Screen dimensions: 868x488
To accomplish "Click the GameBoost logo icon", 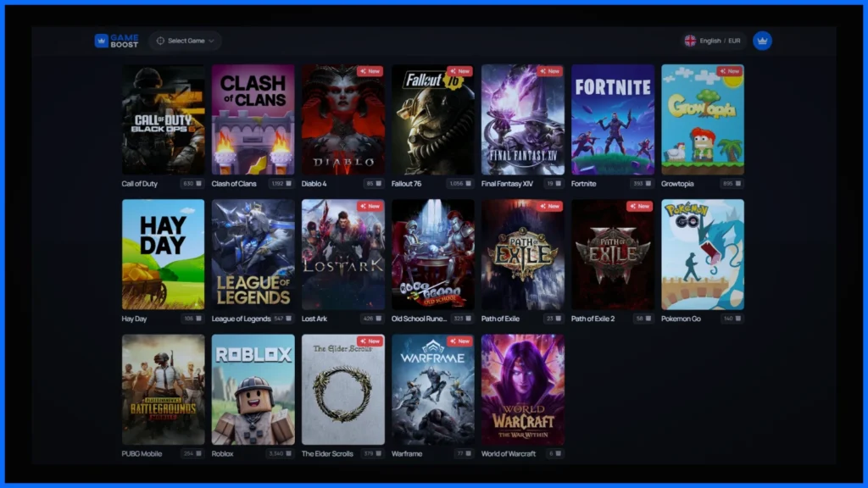I will pyautogui.click(x=101, y=41).
